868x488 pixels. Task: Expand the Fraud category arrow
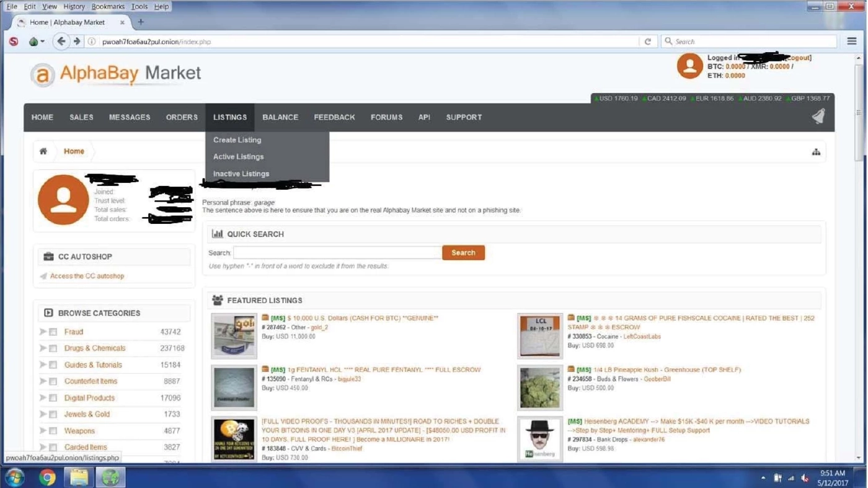coord(43,332)
